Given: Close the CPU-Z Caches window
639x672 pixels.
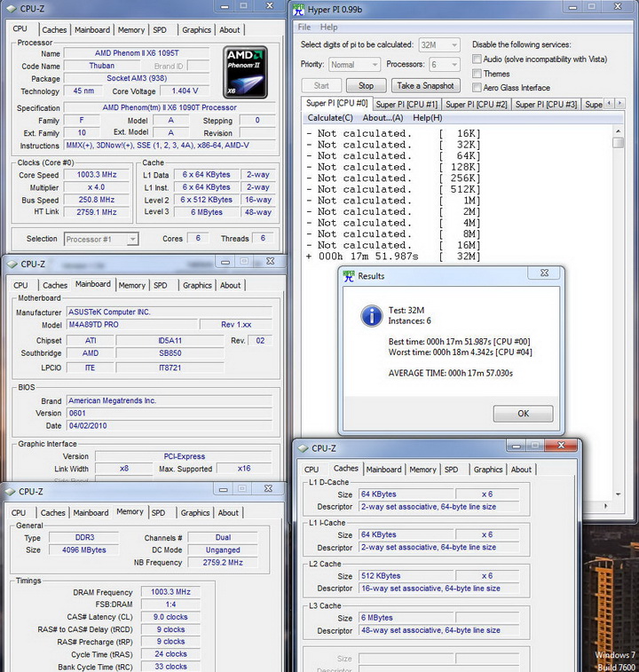Looking at the screenshot, I should (561, 446).
